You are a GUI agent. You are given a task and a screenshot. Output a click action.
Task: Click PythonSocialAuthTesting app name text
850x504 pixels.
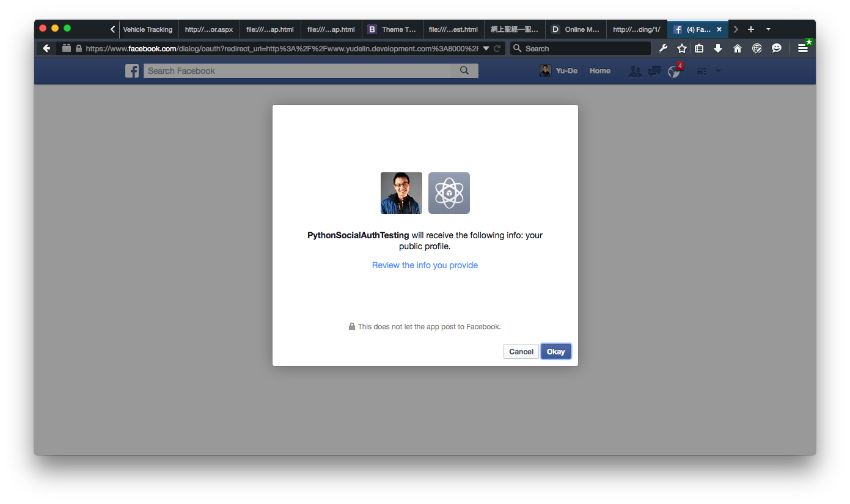click(358, 235)
